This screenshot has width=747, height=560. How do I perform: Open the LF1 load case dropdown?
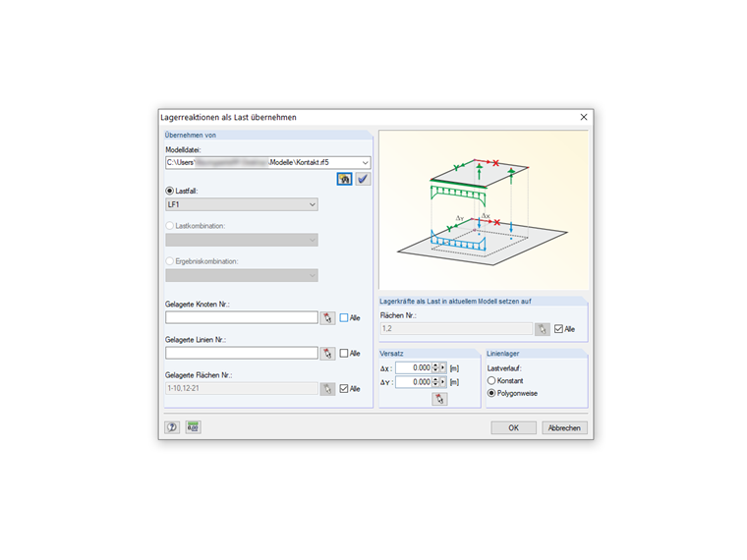pos(312,204)
